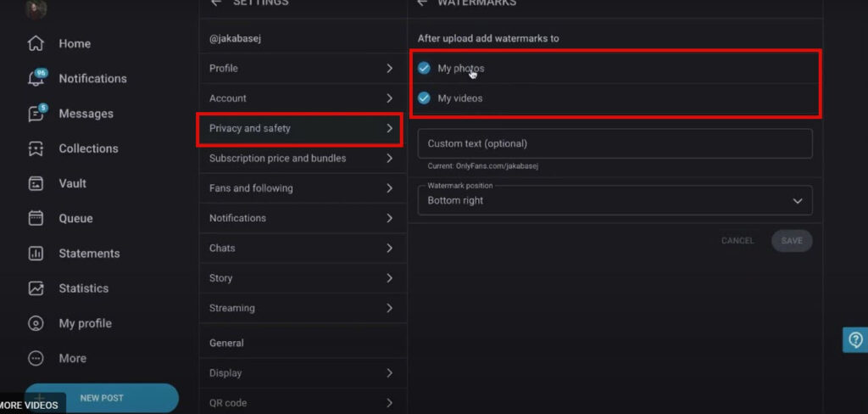The height and width of the screenshot is (414, 868).
Task: Click the Home house icon
Action: [x=36, y=43]
